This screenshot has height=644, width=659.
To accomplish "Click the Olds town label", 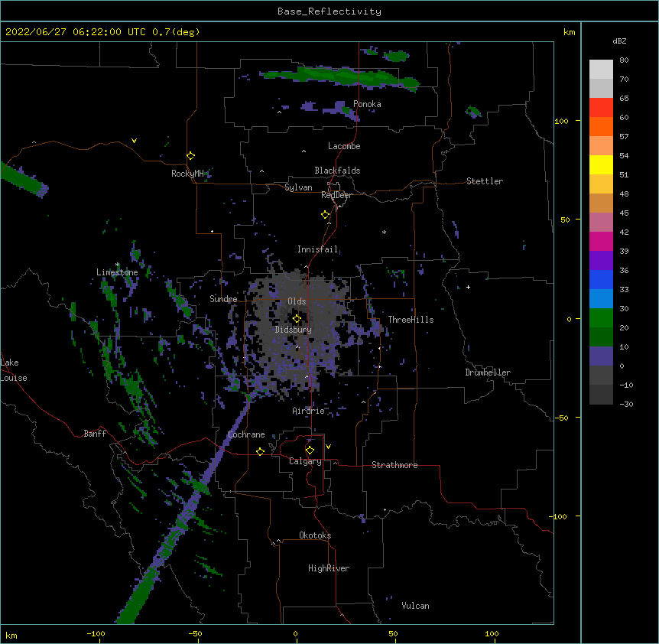I will pyautogui.click(x=297, y=301).
